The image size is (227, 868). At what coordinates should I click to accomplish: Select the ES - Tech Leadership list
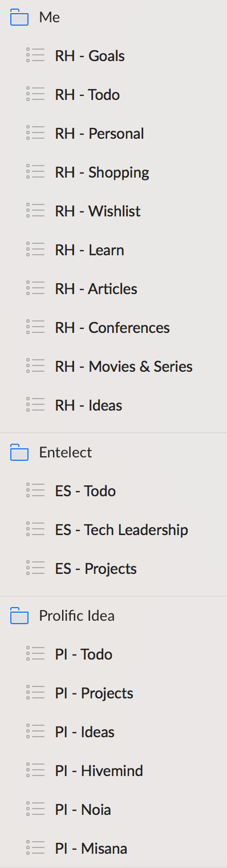click(x=113, y=529)
